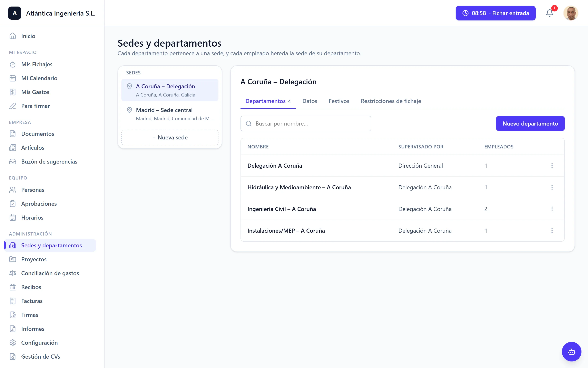Click the search magnifier icon
The image size is (588, 368).
(x=248, y=124)
